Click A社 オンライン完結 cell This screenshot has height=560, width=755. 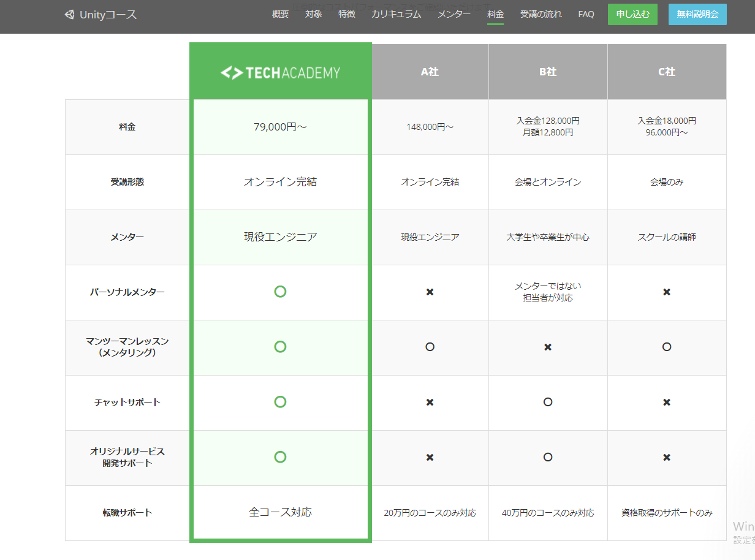430,182
